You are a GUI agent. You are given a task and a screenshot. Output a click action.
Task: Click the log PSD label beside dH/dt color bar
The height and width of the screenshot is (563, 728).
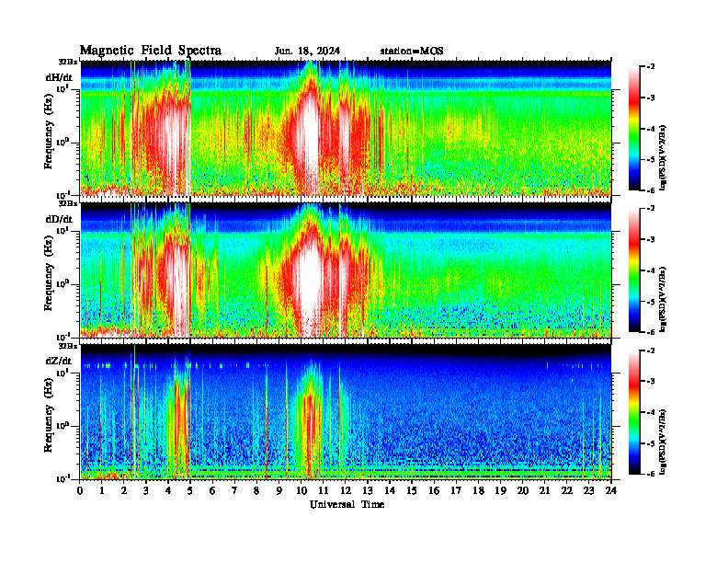pos(663,158)
